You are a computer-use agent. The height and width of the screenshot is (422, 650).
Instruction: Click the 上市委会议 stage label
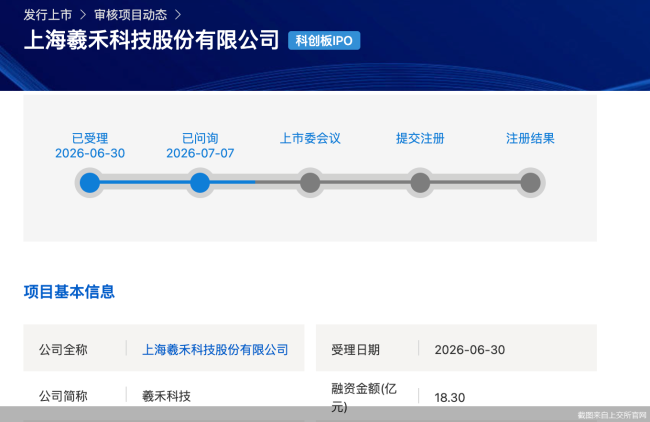pyautogui.click(x=310, y=138)
